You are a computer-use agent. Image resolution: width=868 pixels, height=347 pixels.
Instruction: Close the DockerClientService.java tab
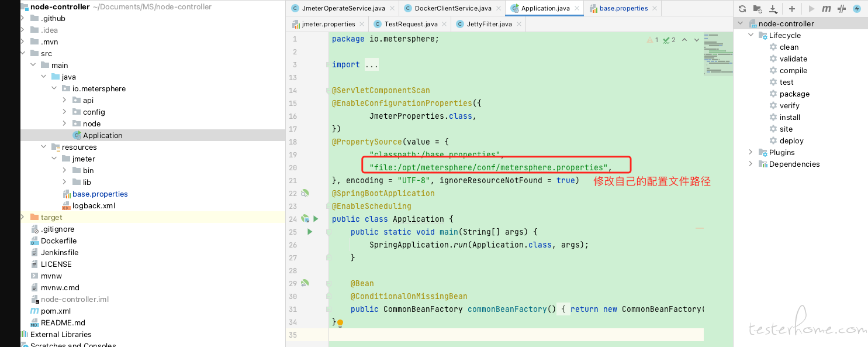coord(498,9)
